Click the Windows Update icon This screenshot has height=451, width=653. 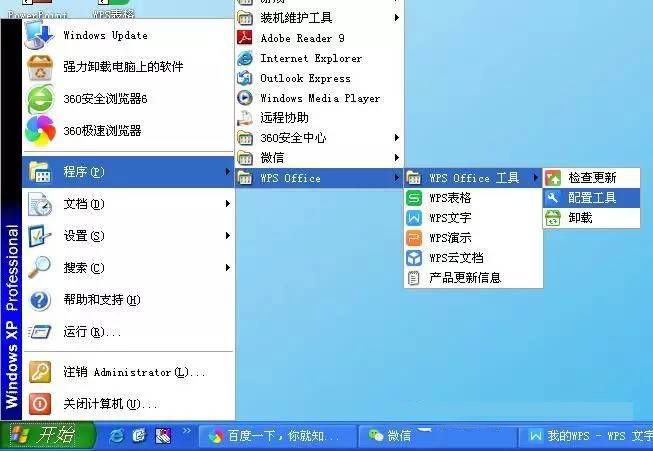tap(40, 35)
